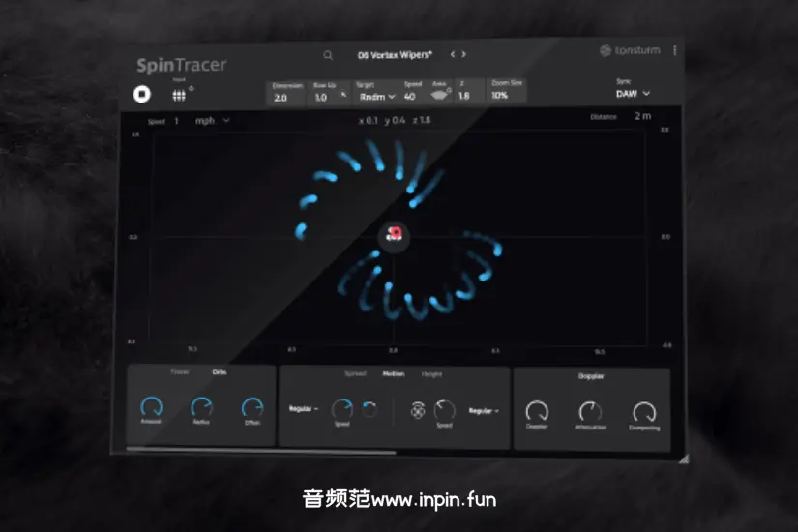The width and height of the screenshot is (798, 532).
Task: Click the left Motion Speed knob
Action: tap(342, 409)
